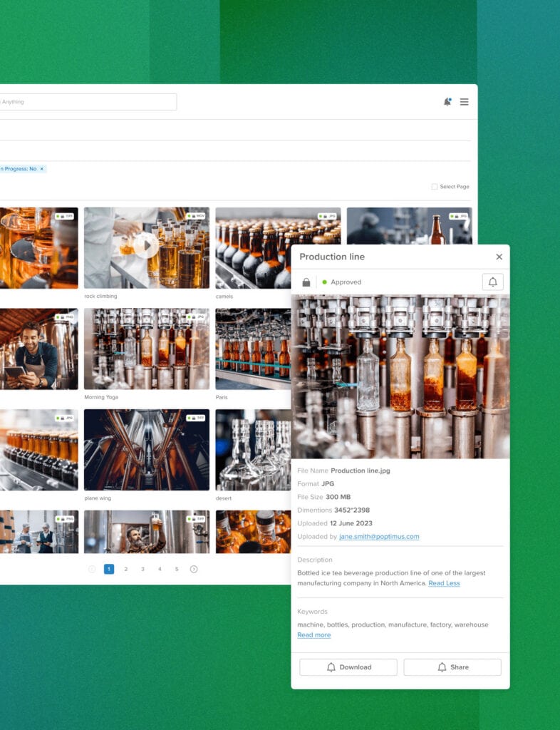Click the lock icon beside Approved status
Viewport: 560px width, 730px height.
(306, 282)
